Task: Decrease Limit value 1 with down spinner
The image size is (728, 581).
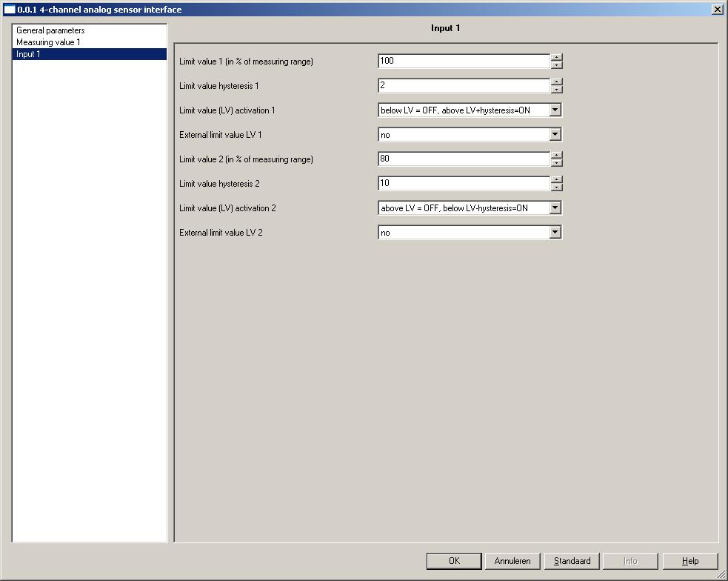Action: 556,64
